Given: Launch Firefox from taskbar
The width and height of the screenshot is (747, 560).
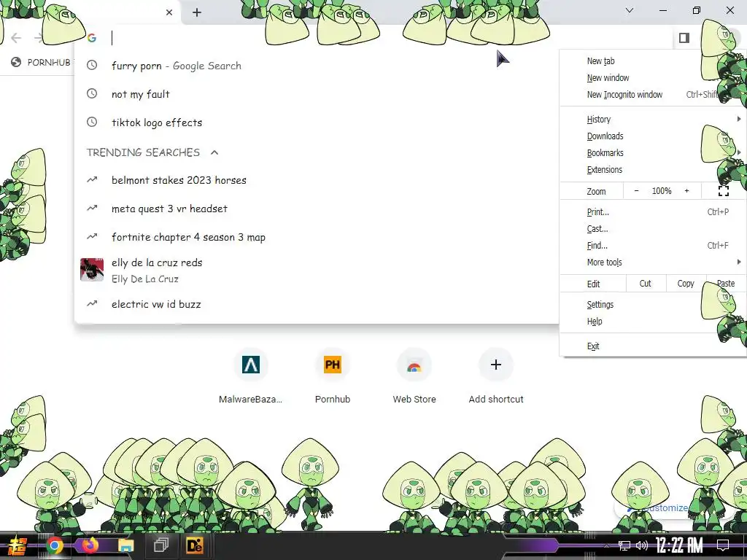Looking at the screenshot, I should [90, 545].
